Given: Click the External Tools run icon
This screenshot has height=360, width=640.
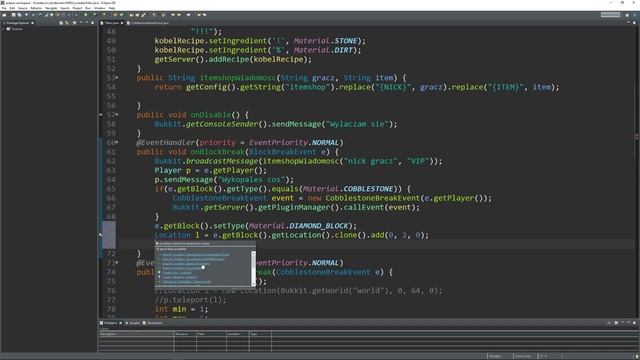Looking at the screenshot, I should point(104,15).
